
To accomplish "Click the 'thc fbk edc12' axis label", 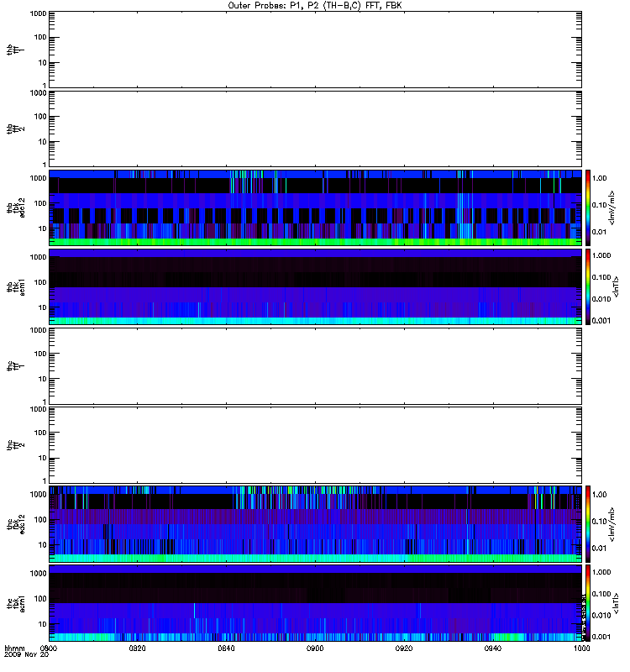I will click(15, 524).
